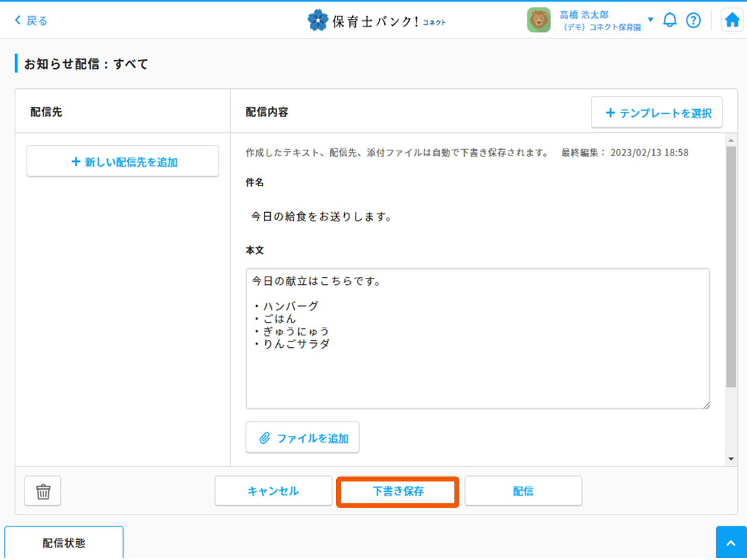Save the draft with 下書き保存
Screen dimensions: 747x560
(398, 491)
